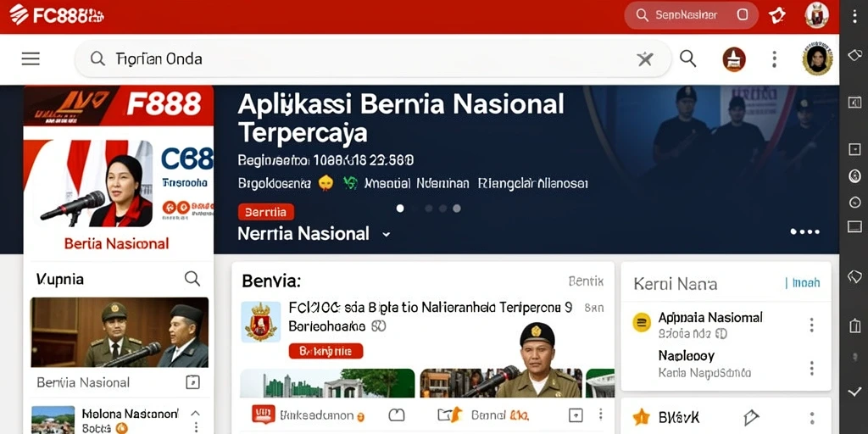
Task: Open the crest emblem icon in the Benvia card
Action: [261, 322]
